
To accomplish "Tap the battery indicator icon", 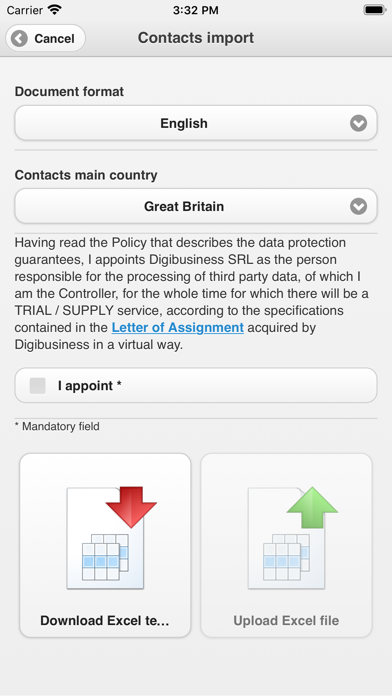I will (374, 10).
